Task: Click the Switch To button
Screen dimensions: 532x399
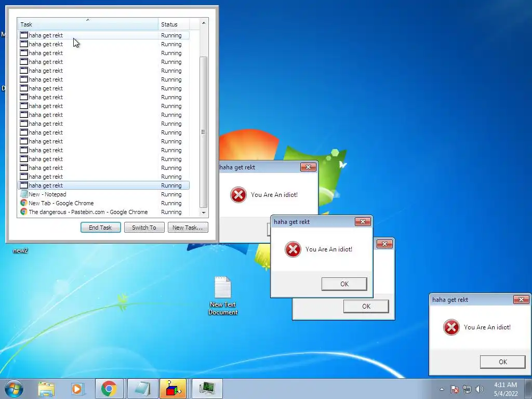Action: 144,228
